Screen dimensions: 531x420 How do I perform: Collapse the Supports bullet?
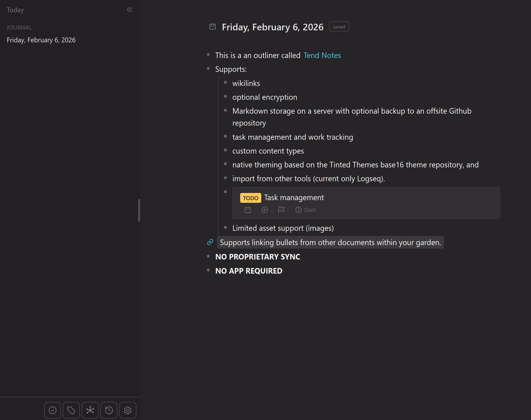coord(208,69)
